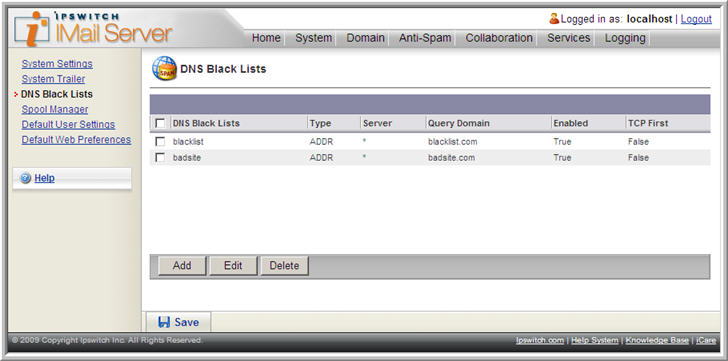Open the Knowledge Base footer link
The width and height of the screenshot is (728, 361).
click(657, 340)
